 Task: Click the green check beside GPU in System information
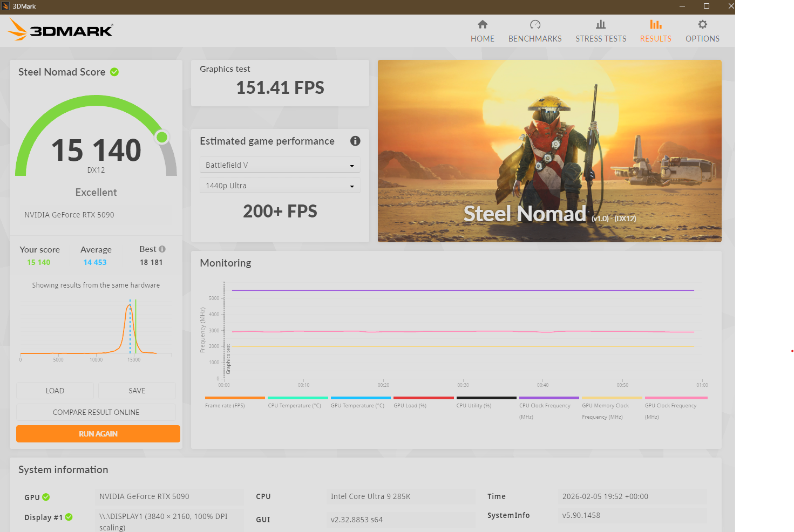pyautogui.click(x=46, y=497)
